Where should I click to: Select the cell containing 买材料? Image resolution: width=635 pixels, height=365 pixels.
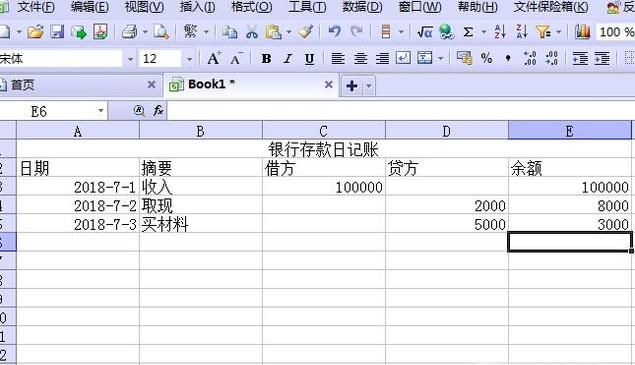[x=201, y=224]
